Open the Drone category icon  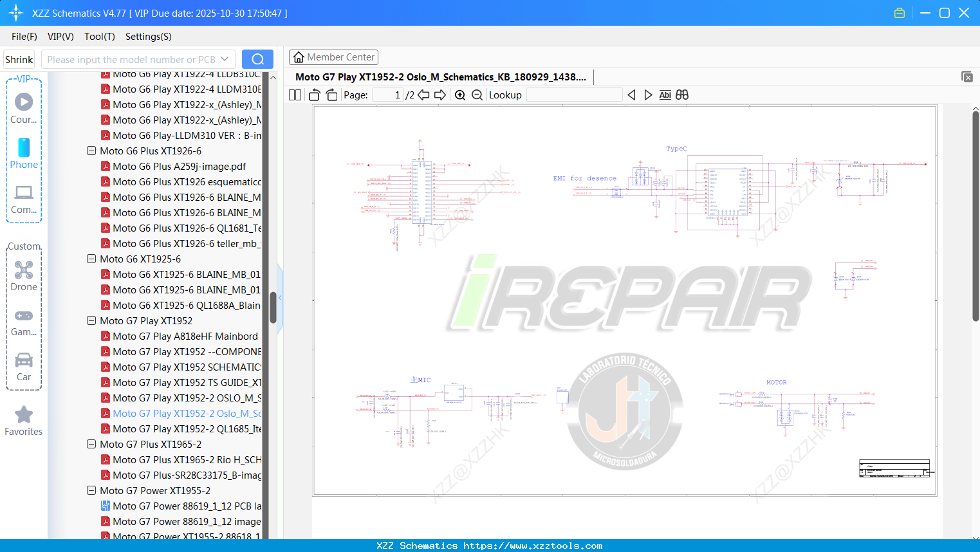coord(24,275)
